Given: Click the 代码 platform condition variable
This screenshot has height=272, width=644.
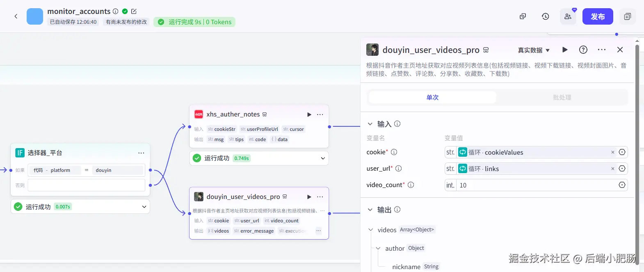Looking at the screenshot, I should (x=55, y=170).
